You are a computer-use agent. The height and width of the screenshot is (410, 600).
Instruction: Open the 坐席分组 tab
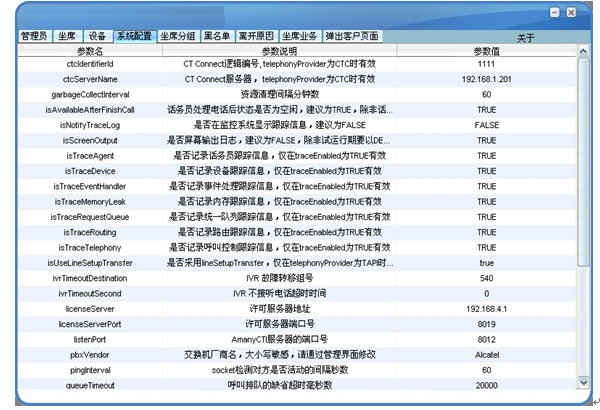pyautogui.click(x=176, y=36)
